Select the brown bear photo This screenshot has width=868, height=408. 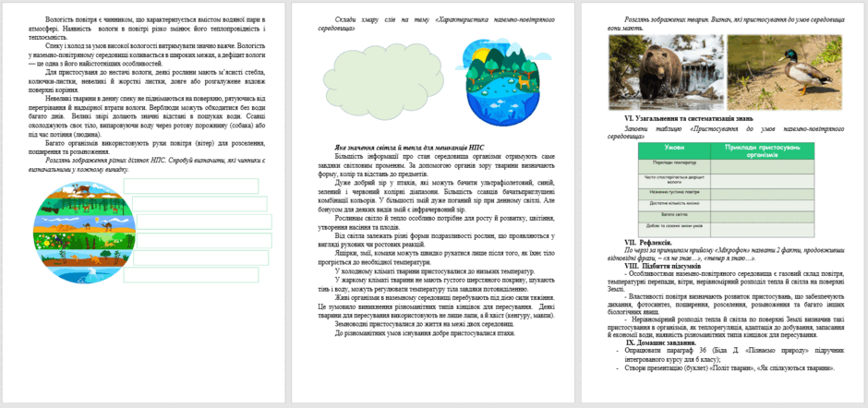pos(666,73)
